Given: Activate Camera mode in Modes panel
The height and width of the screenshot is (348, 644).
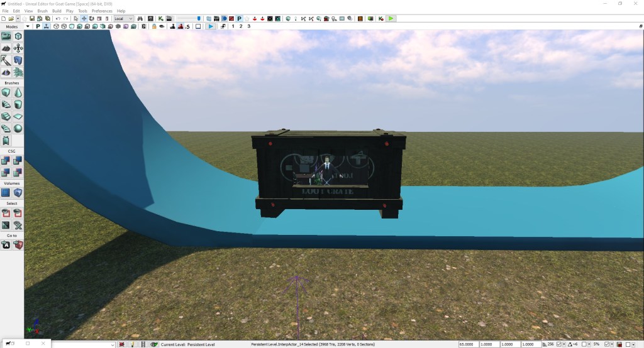Looking at the screenshot, I should pyautogui.click(x=6, y=36).
